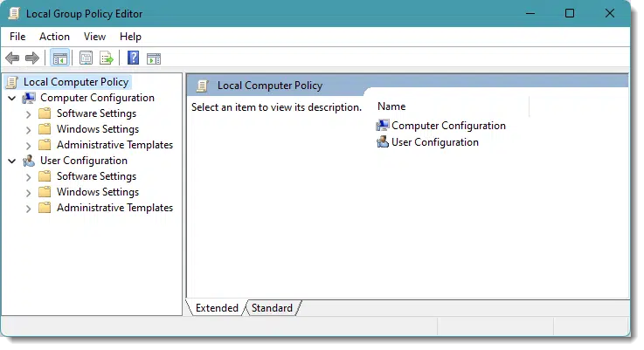Screen dimensions: 644x350
Task: Click the User Configuration icon in tree
Action: click(29, 161)
